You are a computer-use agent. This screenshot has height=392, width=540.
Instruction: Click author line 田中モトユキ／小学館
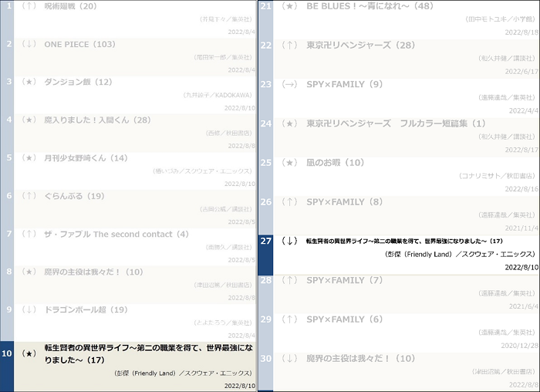501,19
